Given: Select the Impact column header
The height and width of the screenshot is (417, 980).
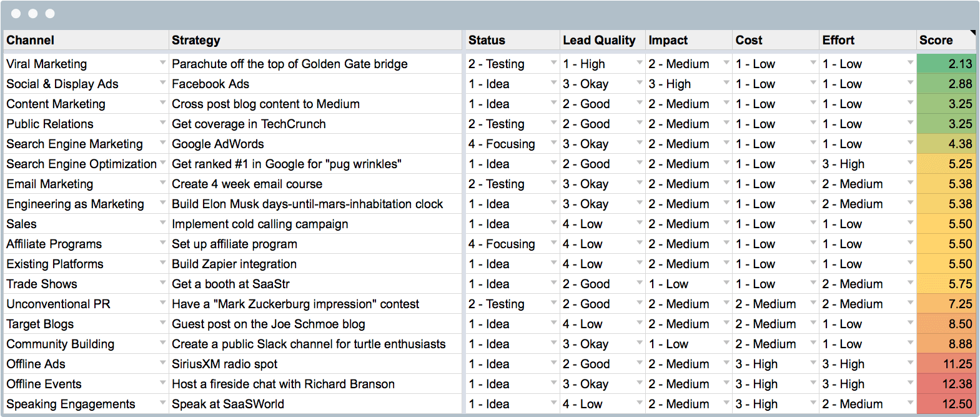Looking at the screenshot, I should tap(689, 40).
